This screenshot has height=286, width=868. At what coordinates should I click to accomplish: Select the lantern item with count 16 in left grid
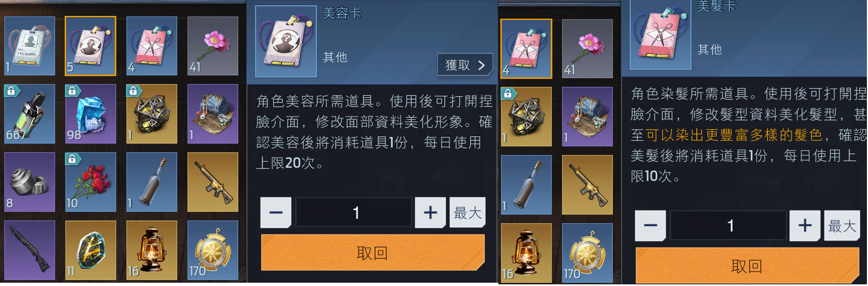coord(152,250)
